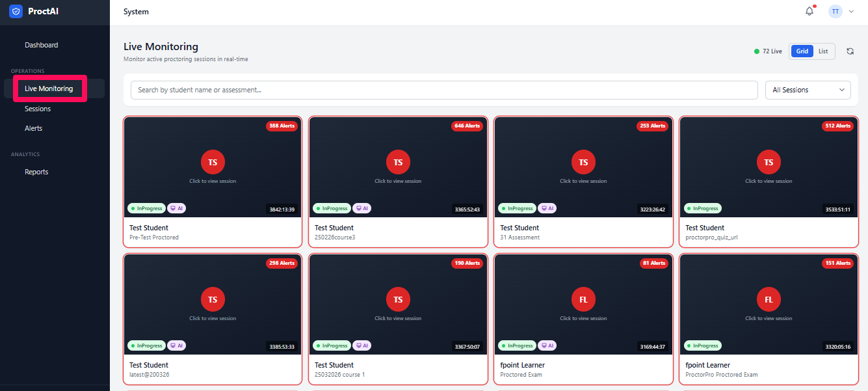Open the 253 Alerts session thumbnail
This screenshot has height=391, width=868.
pos(583,167)
